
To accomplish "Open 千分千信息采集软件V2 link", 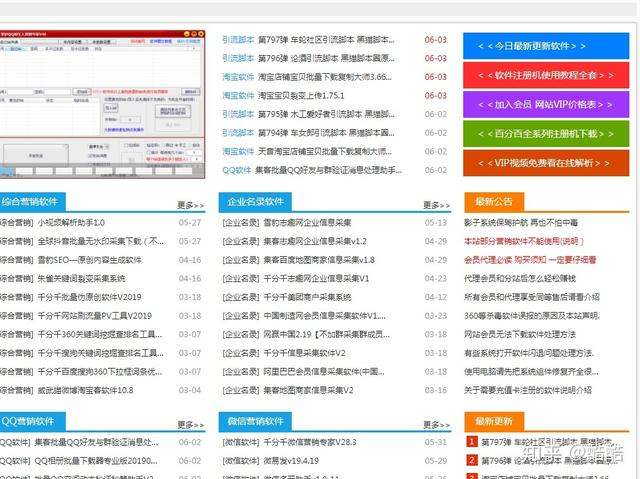I will tap(304, 353).
